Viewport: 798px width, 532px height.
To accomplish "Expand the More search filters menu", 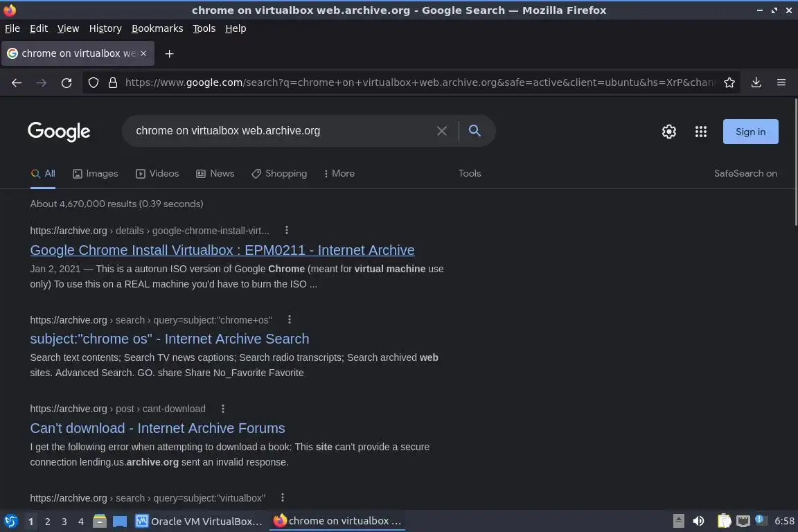I will [339, 174].
